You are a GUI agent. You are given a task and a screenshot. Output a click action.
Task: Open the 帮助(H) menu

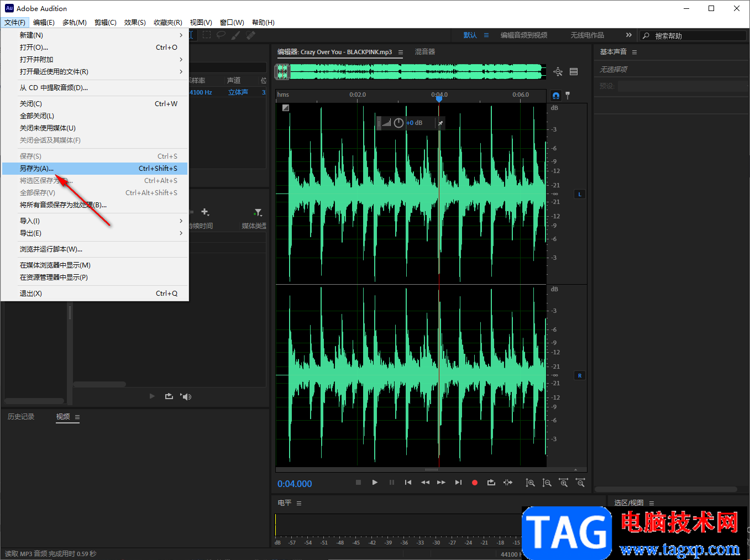click(x=263, y=23)
